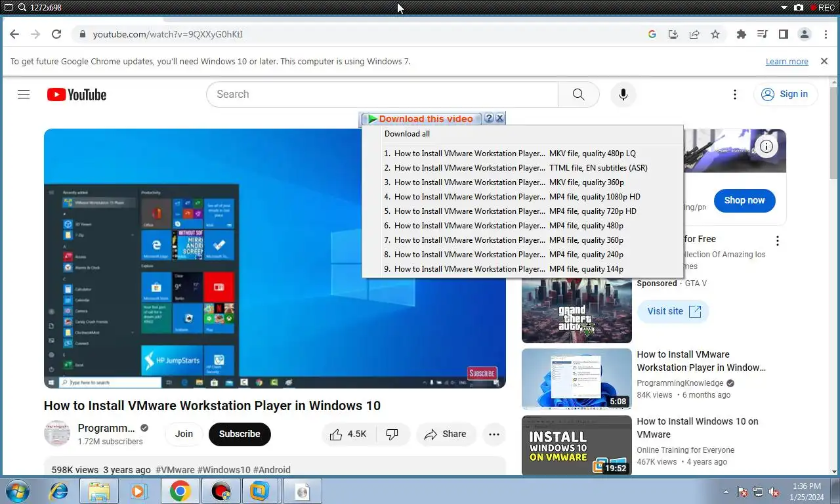Open YouTube settings three-dot menu
Screen dimensions: 840x504
[735, 94]
